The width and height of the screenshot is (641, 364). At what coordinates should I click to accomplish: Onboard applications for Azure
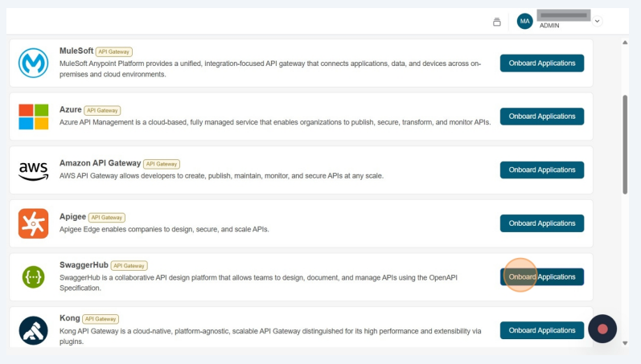(541, 117)
